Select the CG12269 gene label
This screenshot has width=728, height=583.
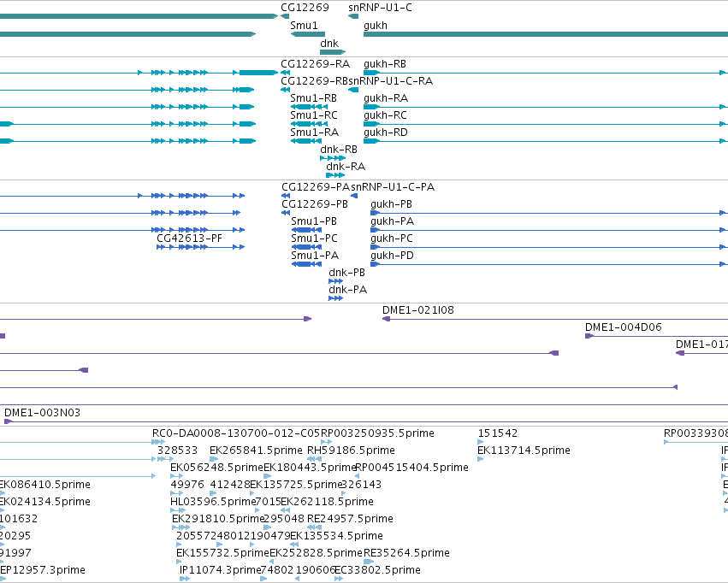(x=305, y=8)
